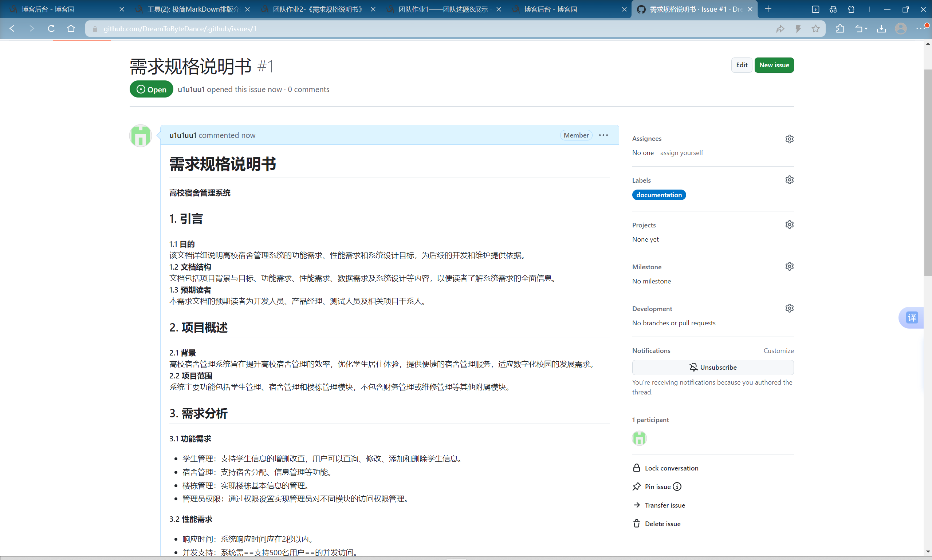
Task: Open Milestone settings gear
Action: click(790, 266)
